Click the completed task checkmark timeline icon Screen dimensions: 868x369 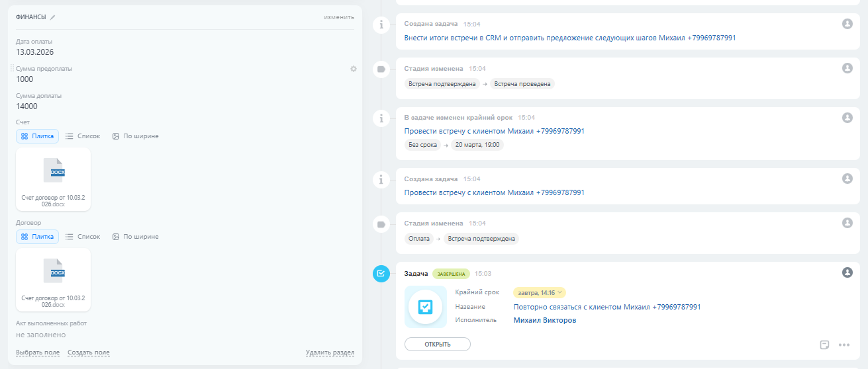tap(381, 273)
